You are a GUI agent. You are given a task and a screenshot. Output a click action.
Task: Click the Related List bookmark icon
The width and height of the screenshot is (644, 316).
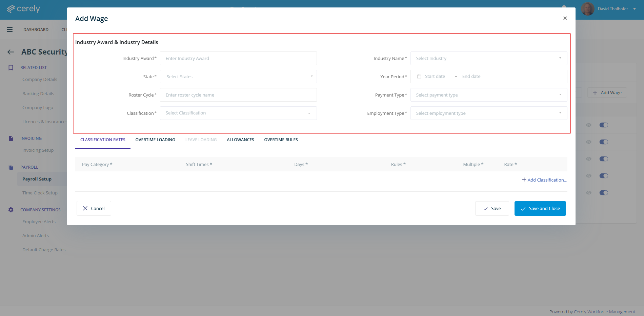pyautogui.click(x=11, y=68)
